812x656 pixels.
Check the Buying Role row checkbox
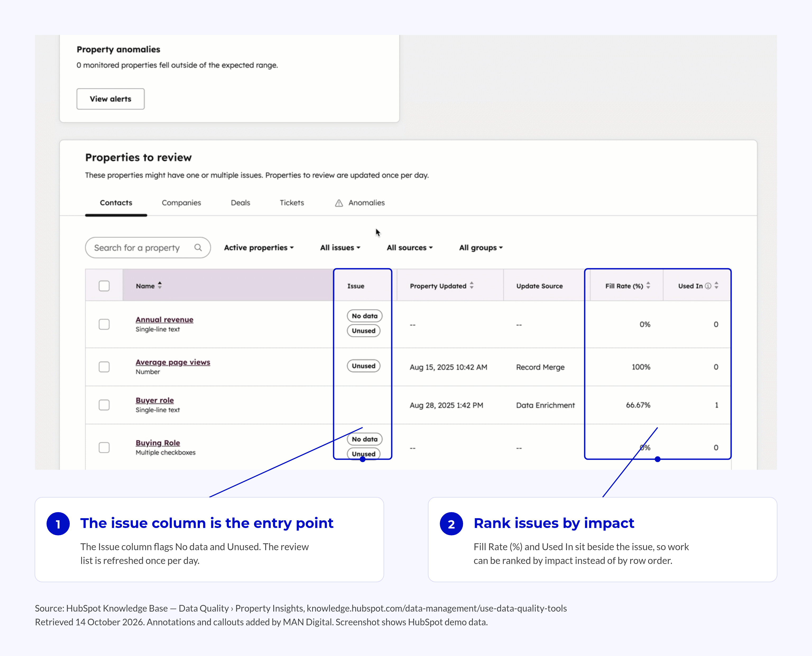pyautogui.click(x=104, y=448)
